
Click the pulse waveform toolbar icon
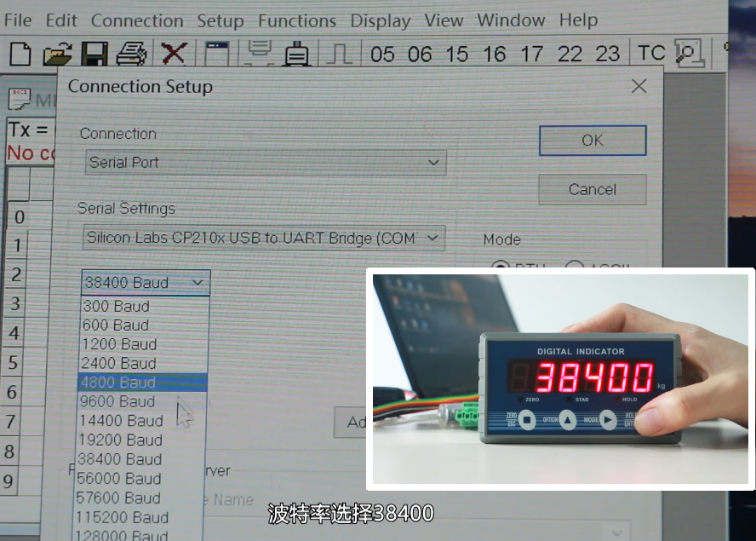pos(339,55)
